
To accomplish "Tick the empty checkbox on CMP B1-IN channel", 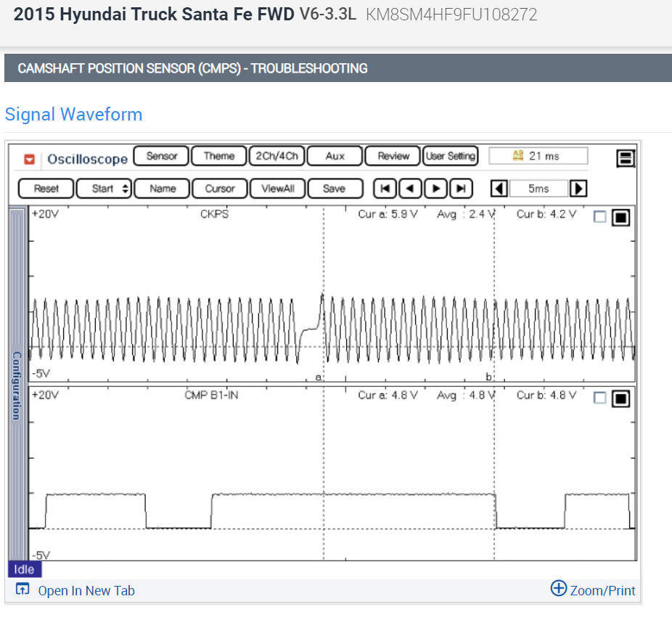I will click(x=599, y=398).
